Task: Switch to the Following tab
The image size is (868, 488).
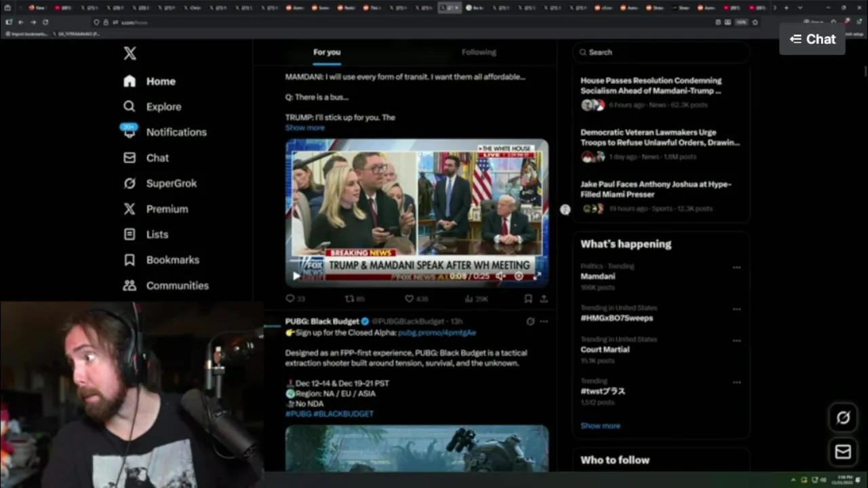Action: pyautogui.click(x=479, y=52)
